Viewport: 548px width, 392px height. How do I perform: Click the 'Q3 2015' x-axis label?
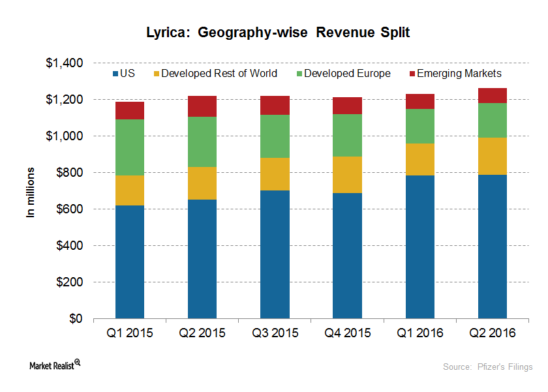[275, 333]
